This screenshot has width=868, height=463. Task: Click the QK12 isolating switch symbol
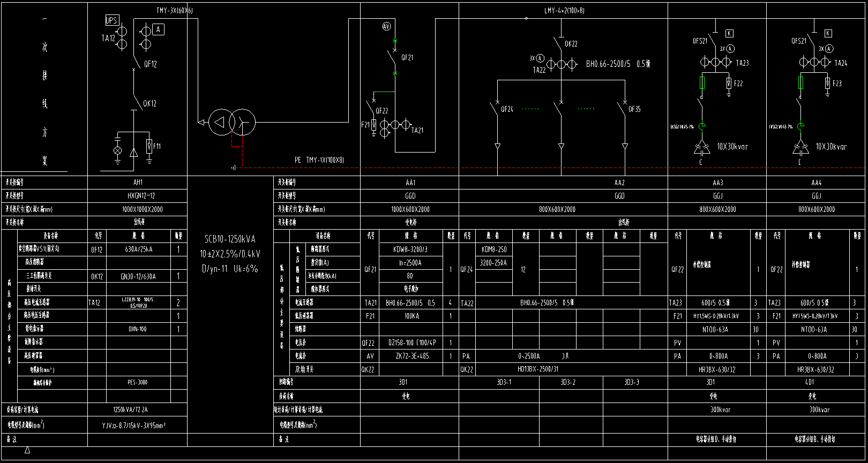tap(134, 102)
